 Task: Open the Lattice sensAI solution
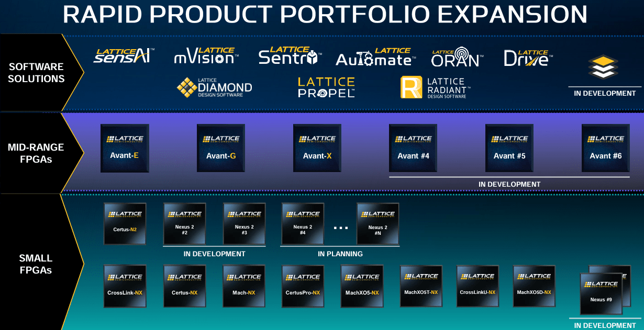tap(123, 55)
